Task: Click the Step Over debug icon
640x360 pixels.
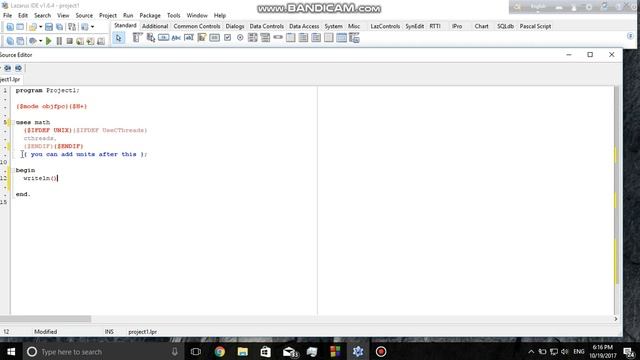Action: 90,41
